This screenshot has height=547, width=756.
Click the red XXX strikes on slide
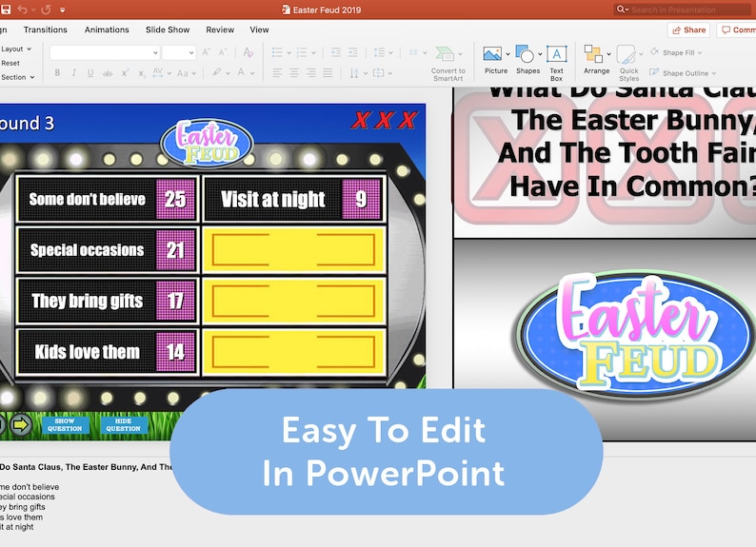(384, 120)
